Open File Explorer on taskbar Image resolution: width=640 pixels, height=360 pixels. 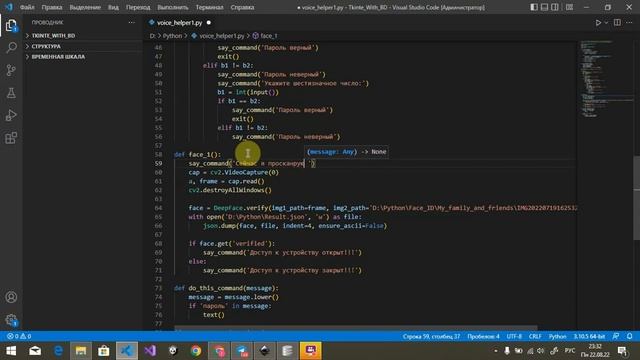pos(81,351)
